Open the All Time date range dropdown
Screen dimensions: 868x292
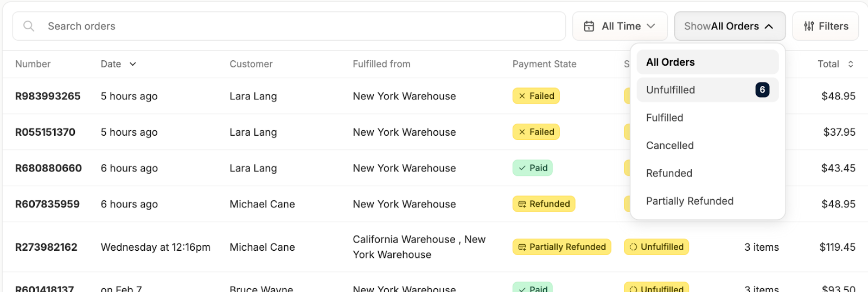click(620, 26)
